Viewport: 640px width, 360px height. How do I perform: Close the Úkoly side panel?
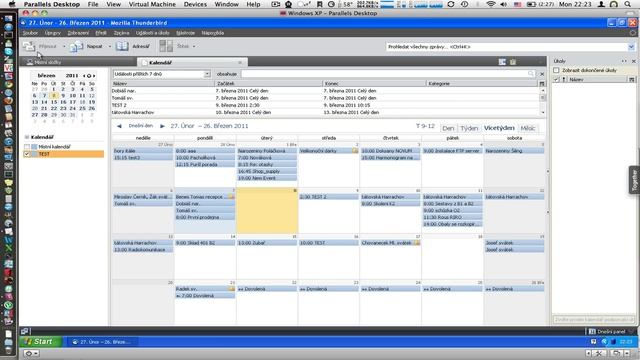click(x=633, y=61)
